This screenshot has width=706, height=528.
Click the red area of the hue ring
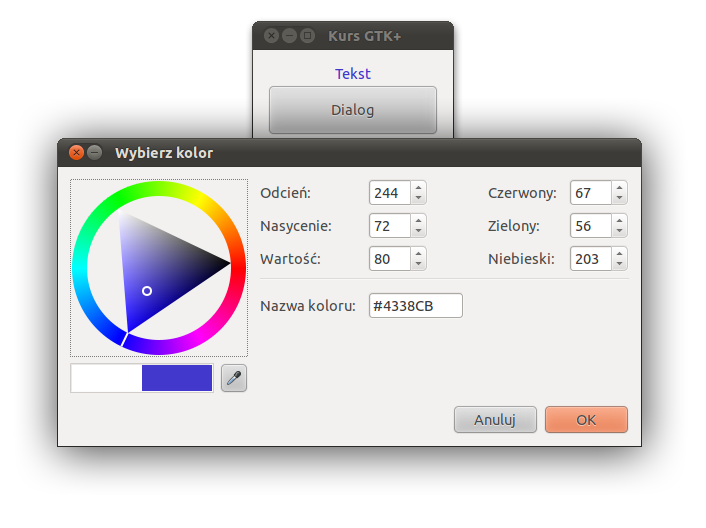point(238,266)
